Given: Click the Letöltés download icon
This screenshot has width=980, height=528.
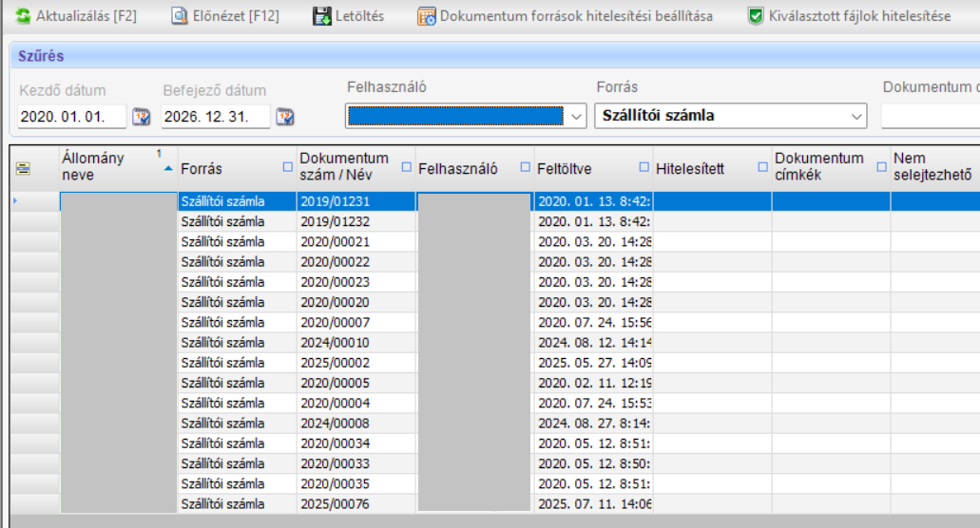Looking at the screenshot, I should 321,16.
